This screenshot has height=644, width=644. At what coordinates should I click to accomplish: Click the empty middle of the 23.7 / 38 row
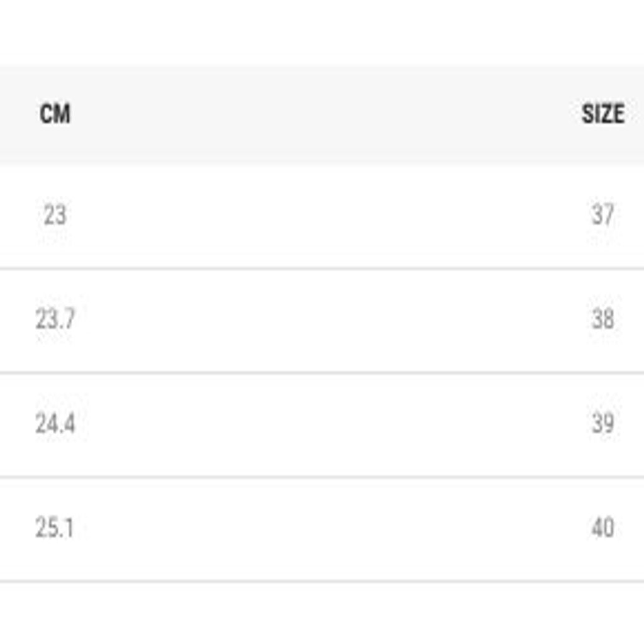point(322,319)
